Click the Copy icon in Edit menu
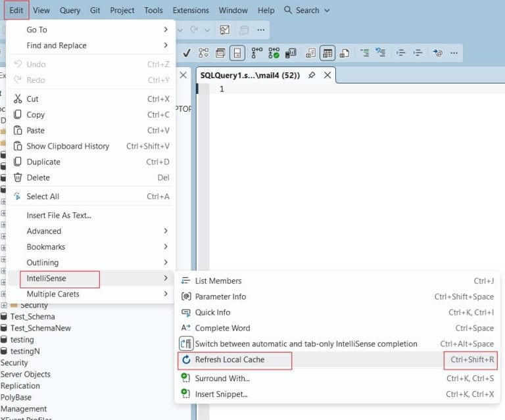The image size is (505, 420). [18, 114]
